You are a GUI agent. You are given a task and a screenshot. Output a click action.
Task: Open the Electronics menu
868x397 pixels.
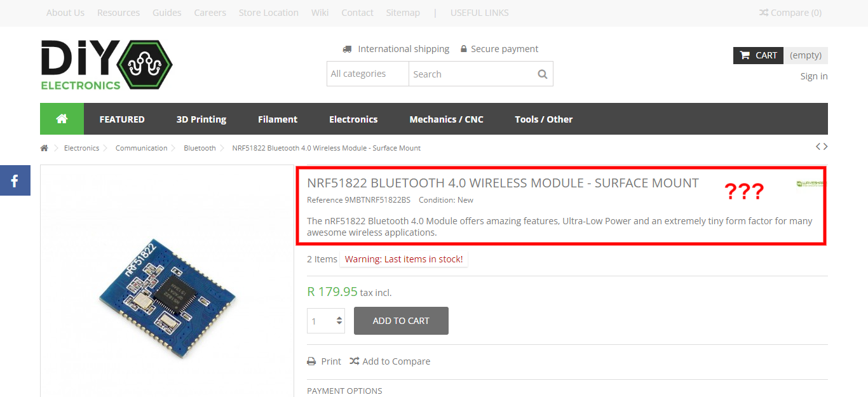[x=353, y=119]
